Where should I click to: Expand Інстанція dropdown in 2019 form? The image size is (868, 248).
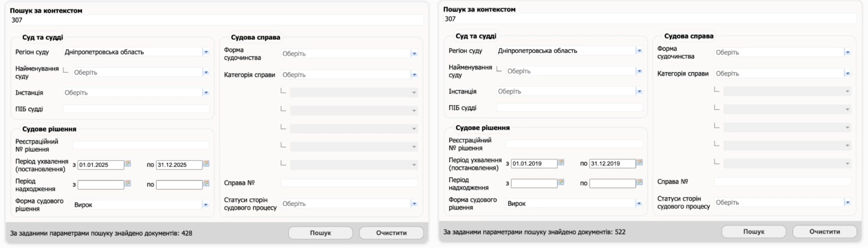coord(639,91)
